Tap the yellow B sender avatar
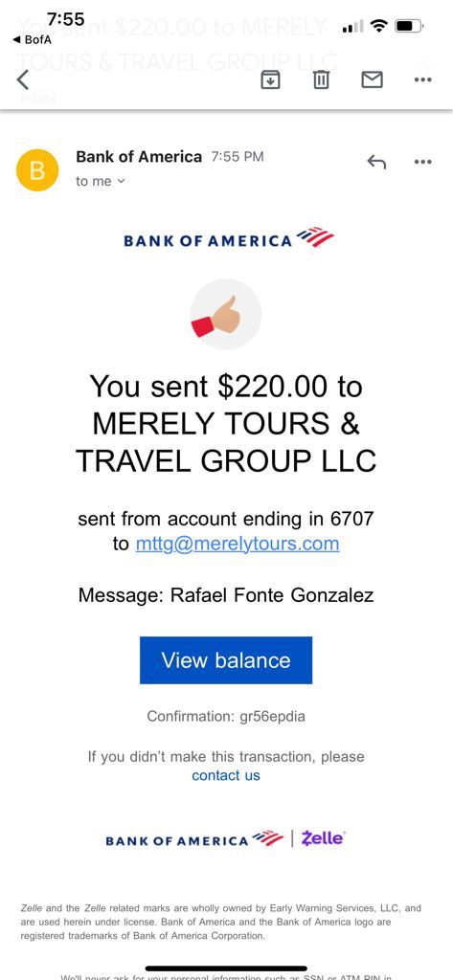 pyautogui.click(x=37, y=170)
